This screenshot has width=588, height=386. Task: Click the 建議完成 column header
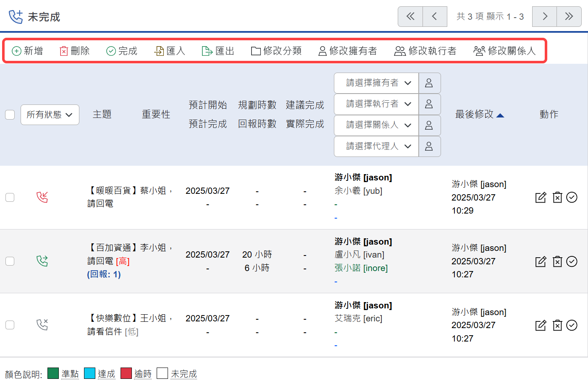click(x=305, y=105)
